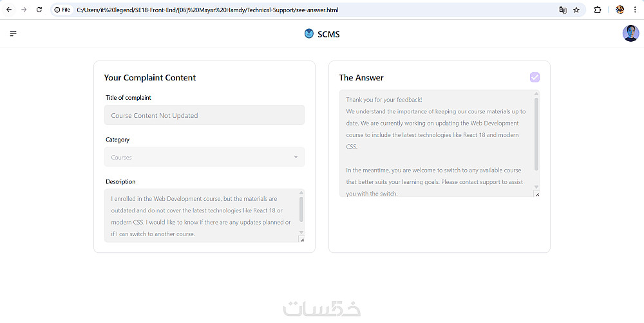Viewport: 644px width, 323px height.
Task: Open the browser extensions puzzle icon
Action: tap(598, 10)
